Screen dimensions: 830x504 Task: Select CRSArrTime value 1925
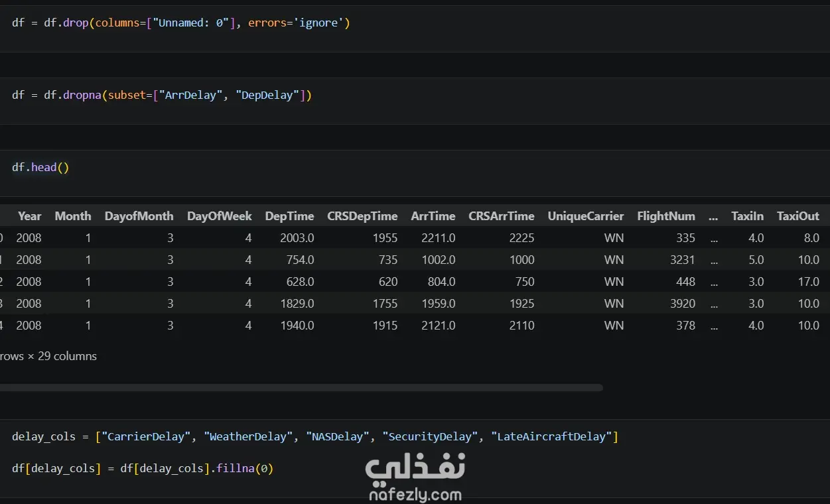click(522, 304)
